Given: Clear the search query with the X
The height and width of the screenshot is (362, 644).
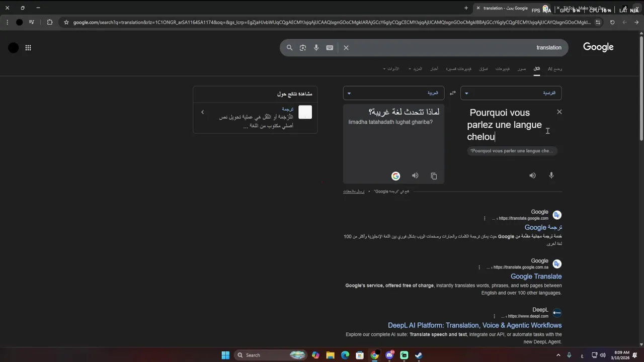Looking at the screenshot, I should 346,48.
